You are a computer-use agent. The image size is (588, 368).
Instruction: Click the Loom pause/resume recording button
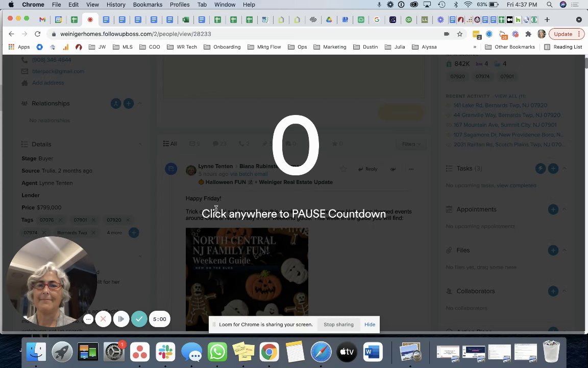click(x=121, y=319)
